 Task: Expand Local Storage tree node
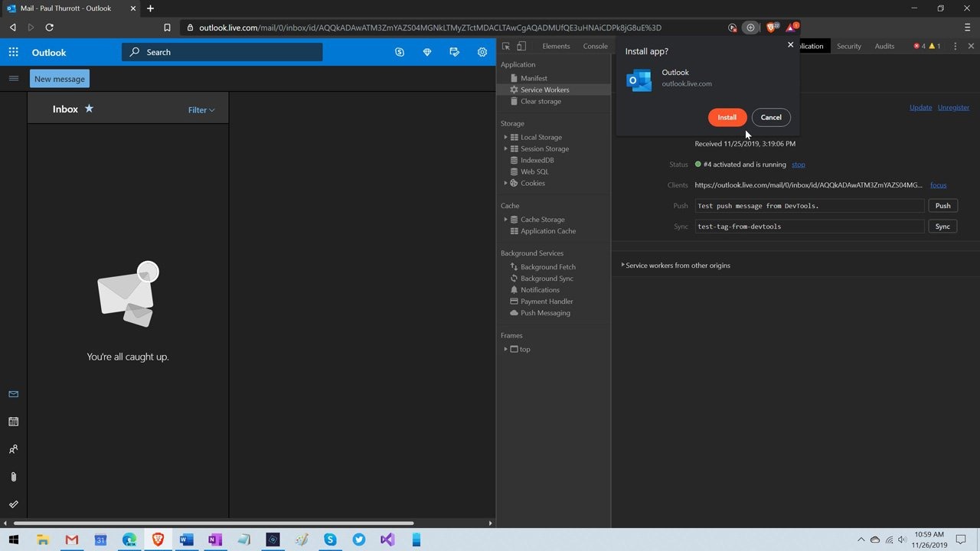[505, 137]
